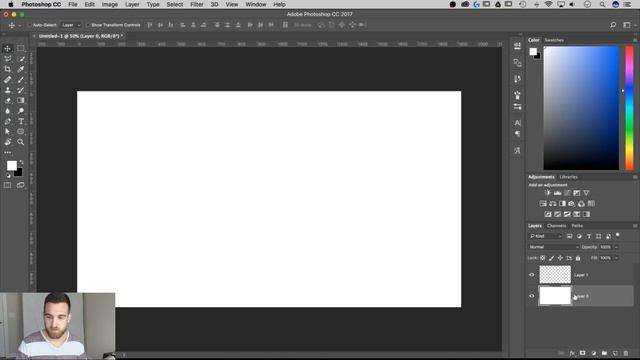Click the layer style fx button

(572, 353)
